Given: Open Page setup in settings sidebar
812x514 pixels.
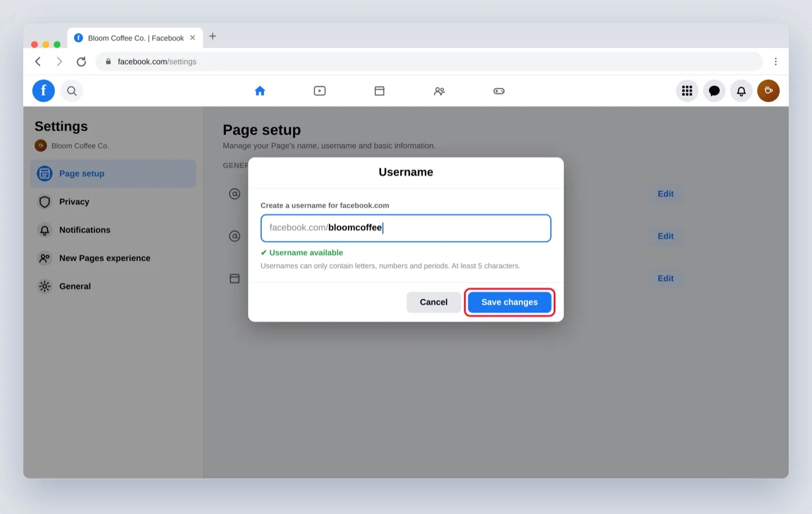Looking at the screenshot, I should pyautogui.click(x=113, y=173).
